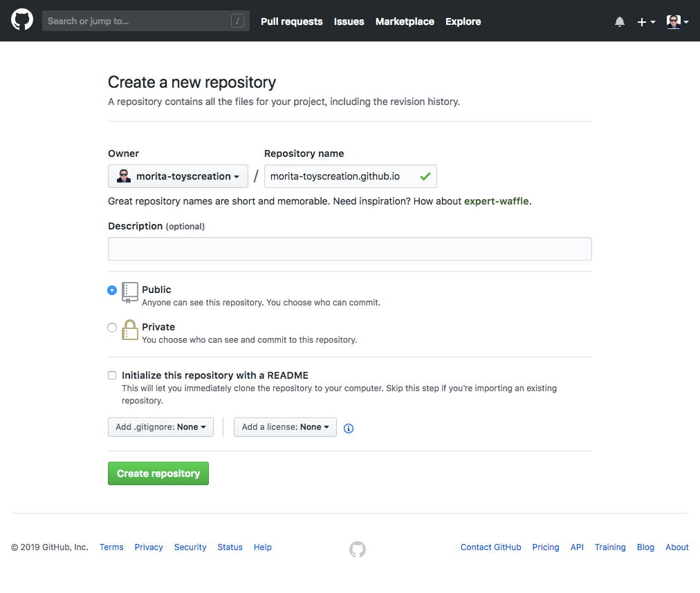Select the Private radio option

pyautogui.click(x=112, y=328)
